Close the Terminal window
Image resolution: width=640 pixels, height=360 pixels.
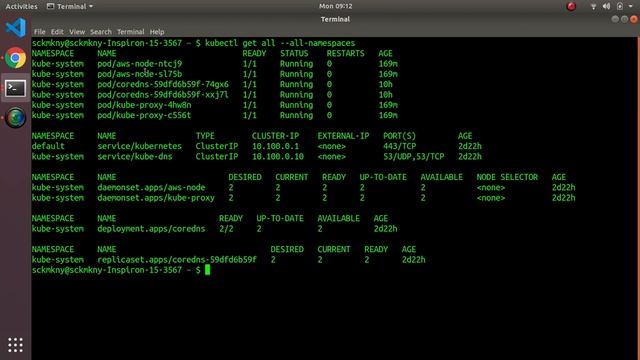tap(634, 19)
